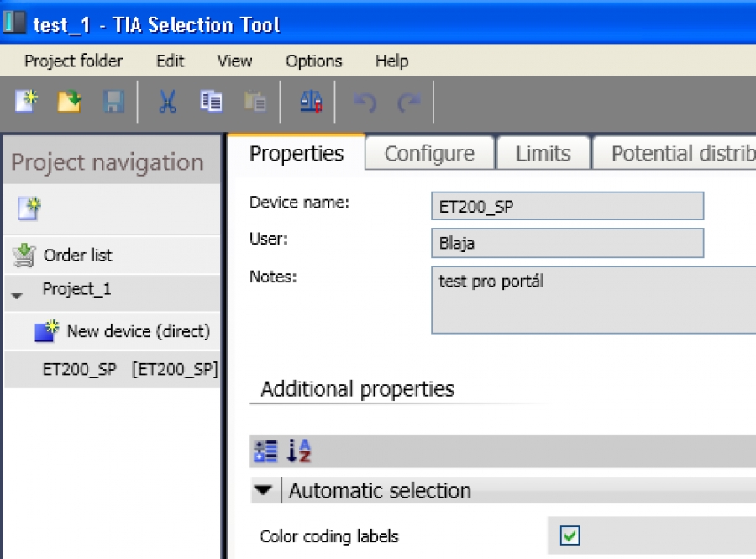Click the New project toolbar icon
This screenshot has height=559, width=756.
(26, 101)
